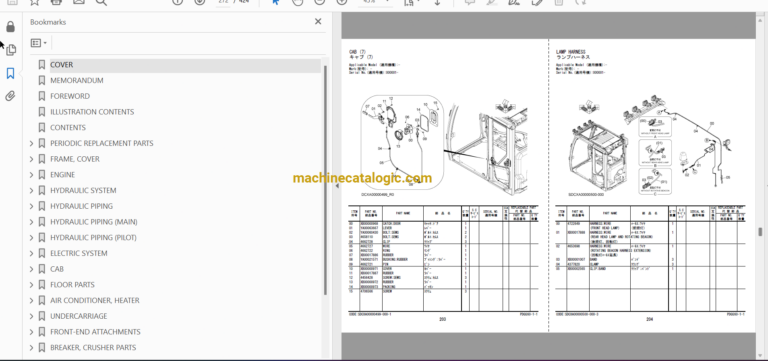Toggle the Bookmarks panel sidebar icon
768x361 pixels.
point(10,73)
